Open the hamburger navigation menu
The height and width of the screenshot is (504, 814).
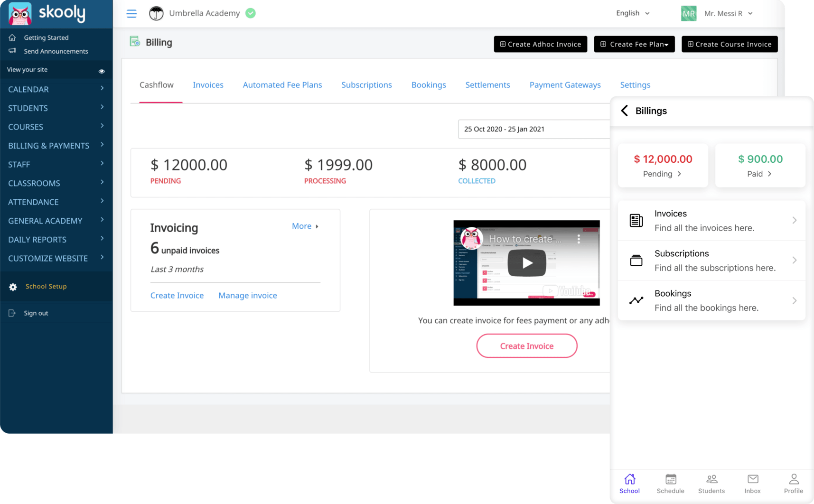coord(131,13)
